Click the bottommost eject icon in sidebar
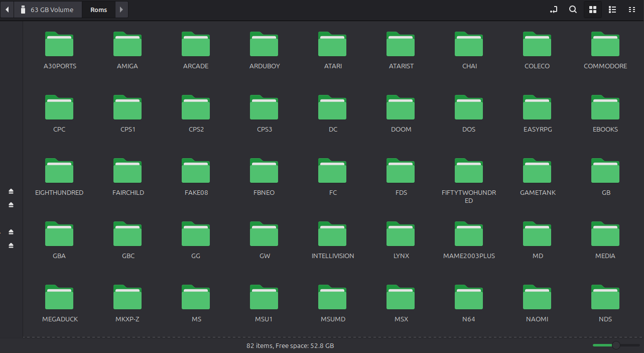Viewport: 644px width, 353px height. tap(11, 246)
